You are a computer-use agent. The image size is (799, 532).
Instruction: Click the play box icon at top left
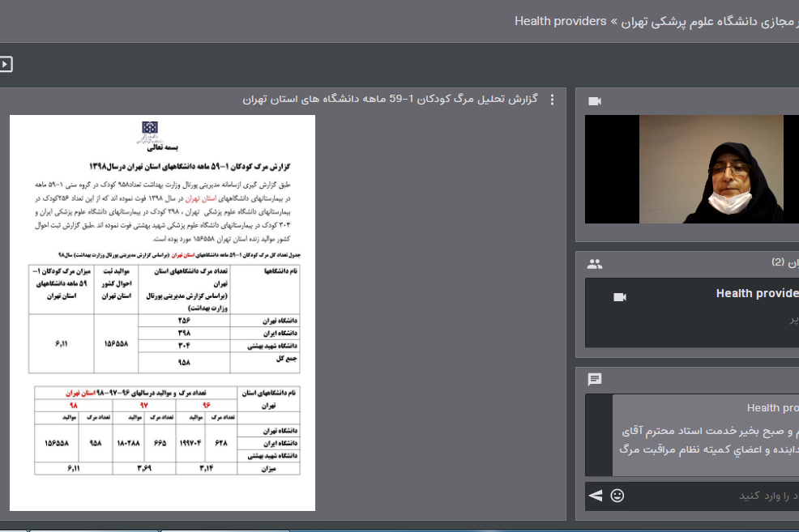click(6, 64)
